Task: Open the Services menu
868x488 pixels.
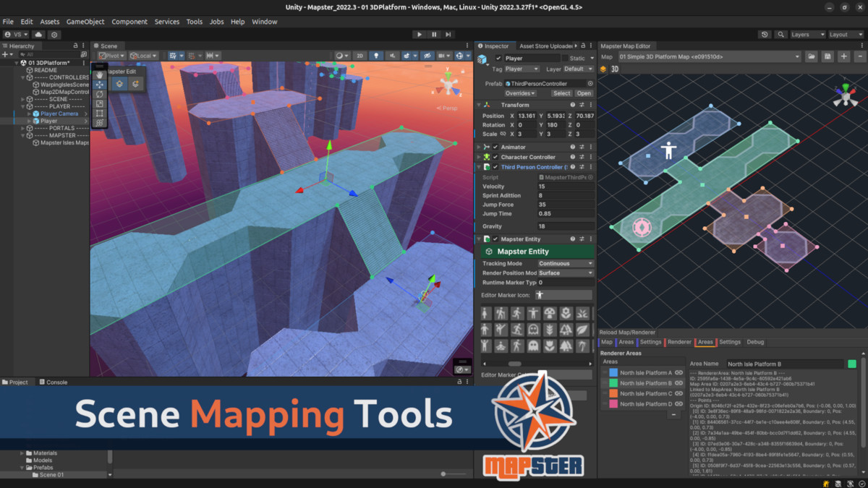Action: click(167, 22)
